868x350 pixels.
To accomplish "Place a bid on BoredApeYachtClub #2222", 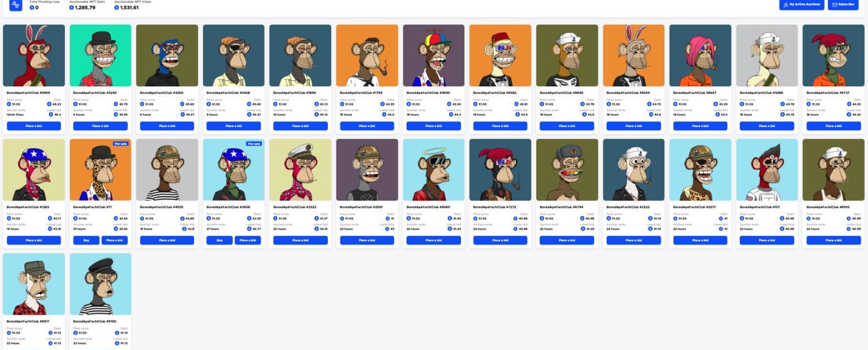I will 634,240.
